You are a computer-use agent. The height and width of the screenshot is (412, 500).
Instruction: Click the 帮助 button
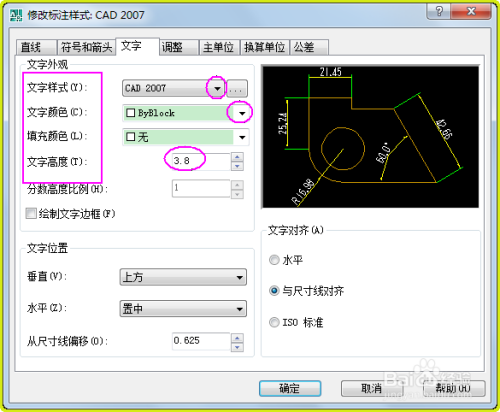[454, 389]
